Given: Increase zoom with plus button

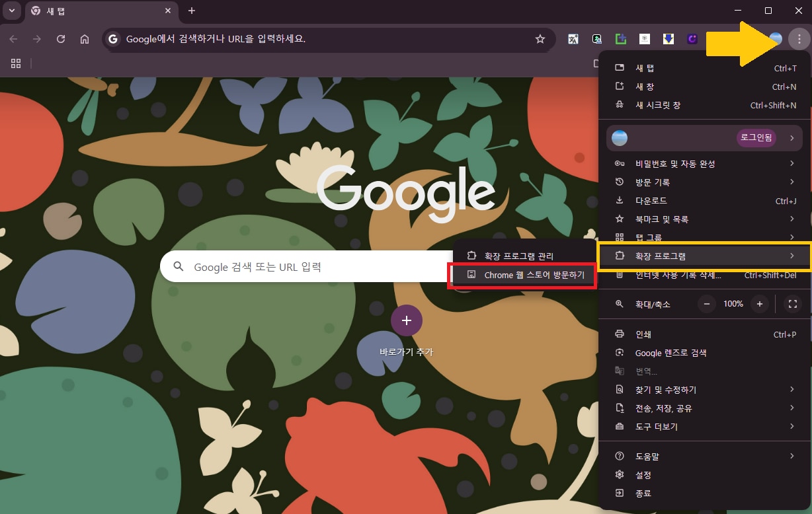Looking at the screenshot, I should [x=760, y=304].
